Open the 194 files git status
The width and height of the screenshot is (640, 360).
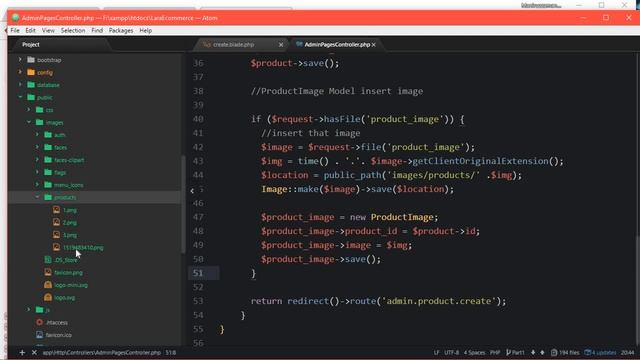(565, 352)
